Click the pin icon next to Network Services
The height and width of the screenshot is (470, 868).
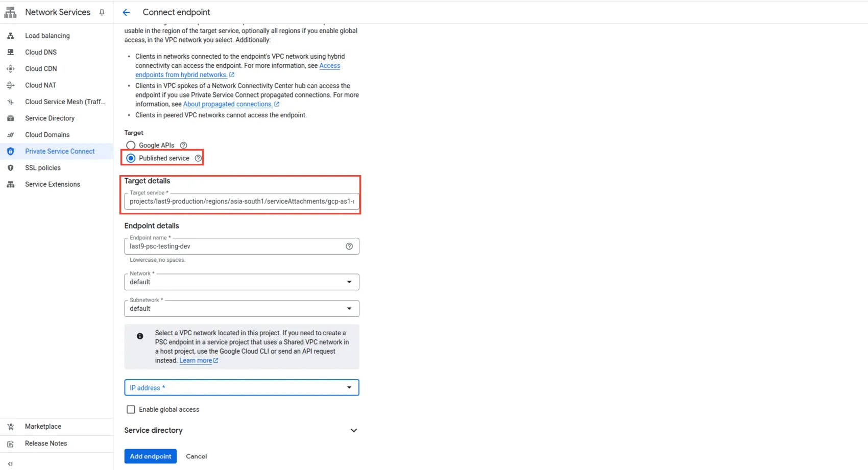(102, 12)
